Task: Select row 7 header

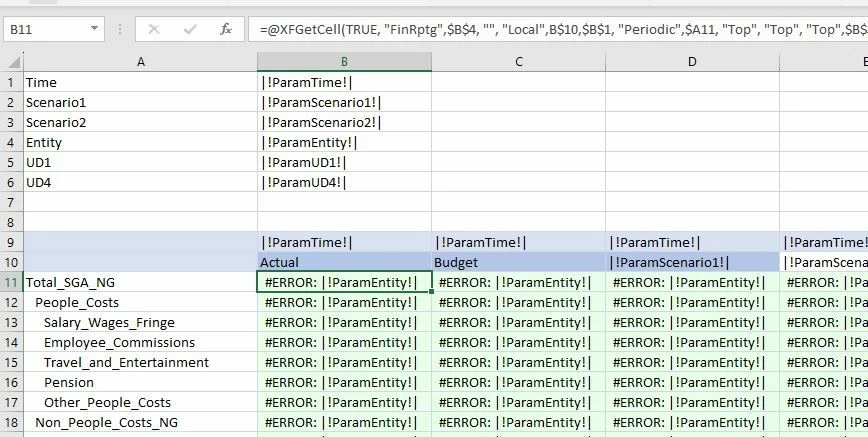Action: tap(12, 202)
